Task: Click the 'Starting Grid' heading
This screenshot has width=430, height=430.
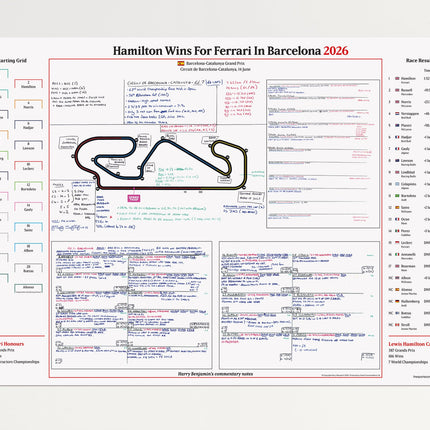Action: click(x=13, y=61)
